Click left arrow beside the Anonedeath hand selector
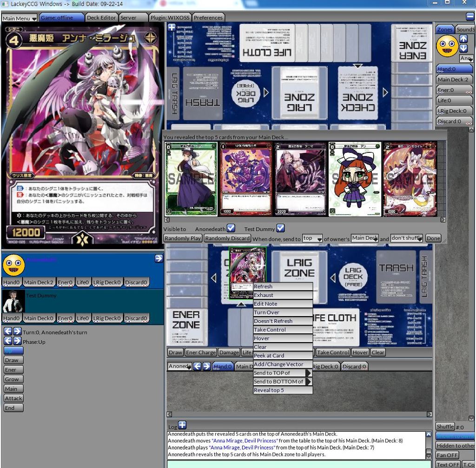This screenshot has height=468, width=476. 197,366
